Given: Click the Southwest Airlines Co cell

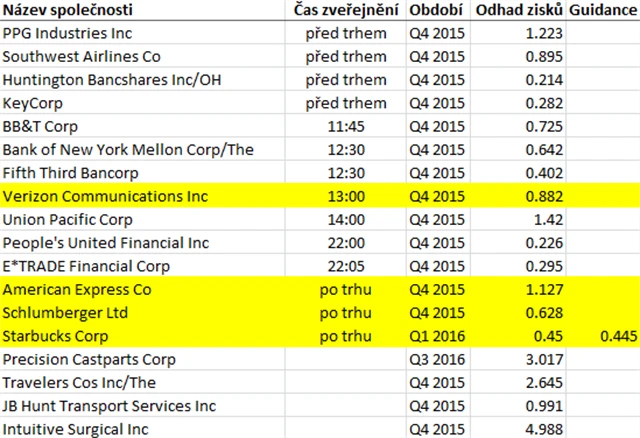Looking at the screenshot, I should [82, 56].
